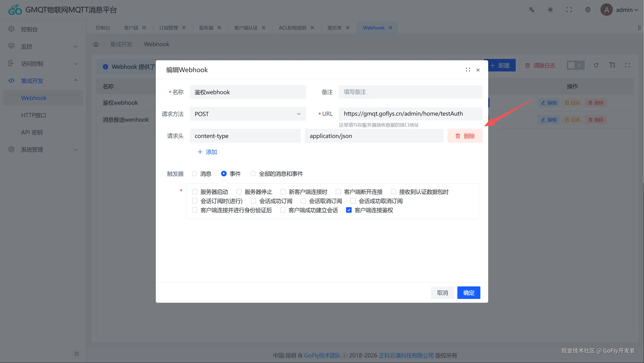Image resolution: width=644 pixels, height=363 pixels.
Task: Switch to the 监听器 tab
Action: pyautogui.click(x=206, y=28)
